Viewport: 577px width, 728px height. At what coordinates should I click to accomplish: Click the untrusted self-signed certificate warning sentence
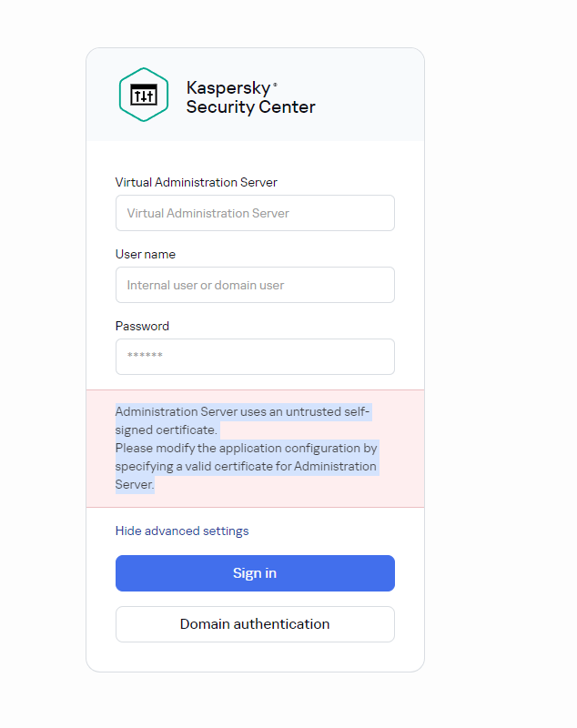click(242, 412)
